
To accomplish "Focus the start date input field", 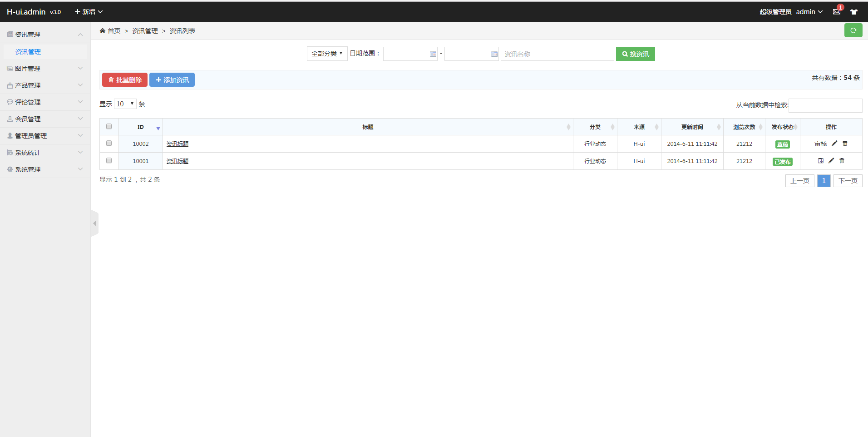I will (410, 54).
